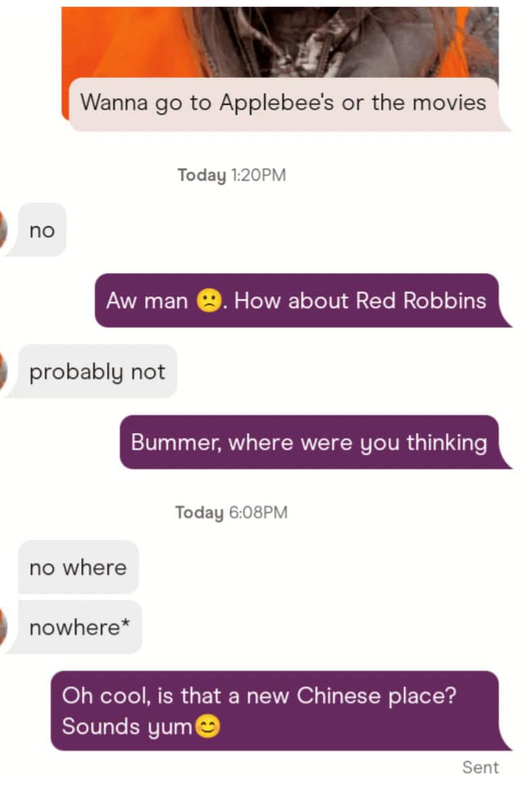Tap the avatar beside the "no" message
This screenshot has width=532, height=800.
coord(3,229)
